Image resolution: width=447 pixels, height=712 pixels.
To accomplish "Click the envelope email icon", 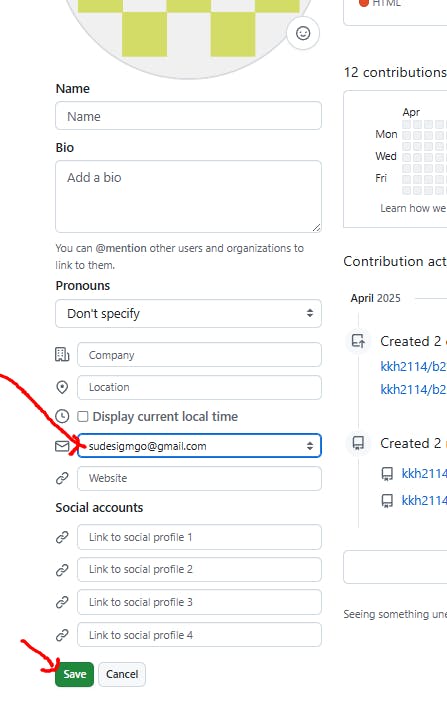I will (62, 446).
